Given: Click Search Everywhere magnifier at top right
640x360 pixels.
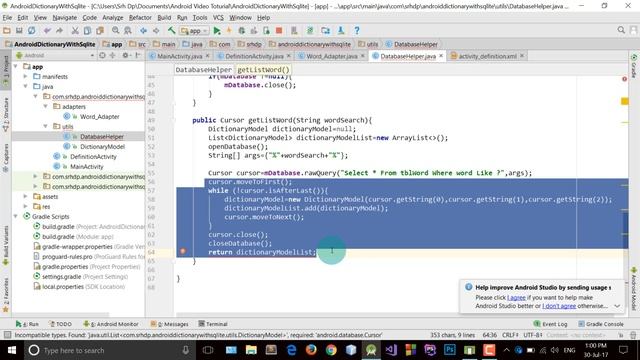Looking at the screenshot, I should point(621,30).
